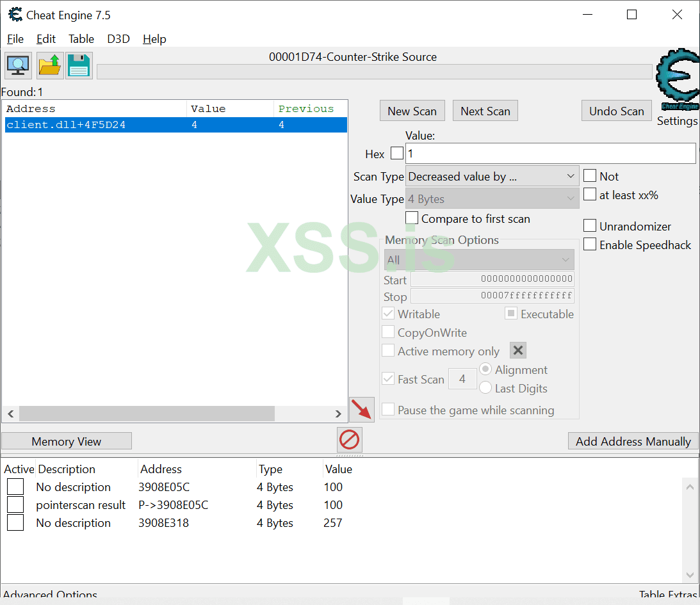Screen dimensions: 700x605
Task: Click the results horizontal scrollbar thumb
Action: point(147,414)
